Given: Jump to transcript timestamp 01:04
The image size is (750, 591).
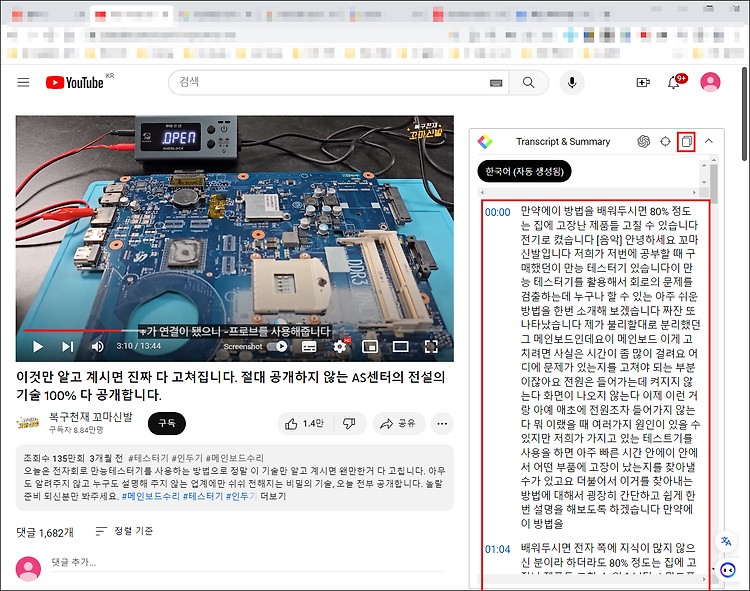Looking at the screenshot, I should pyautogui.click(x=497, y=549).
